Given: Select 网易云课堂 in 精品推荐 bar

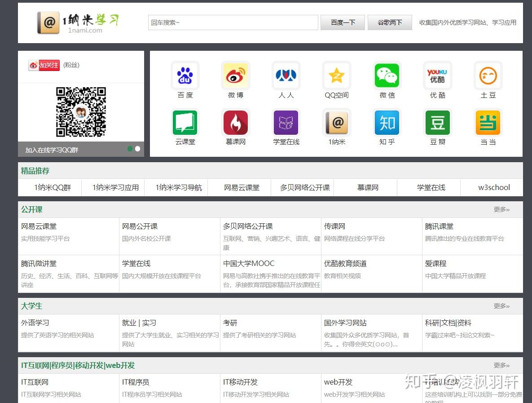Looking at the screenshot, I should click(242, 187).
